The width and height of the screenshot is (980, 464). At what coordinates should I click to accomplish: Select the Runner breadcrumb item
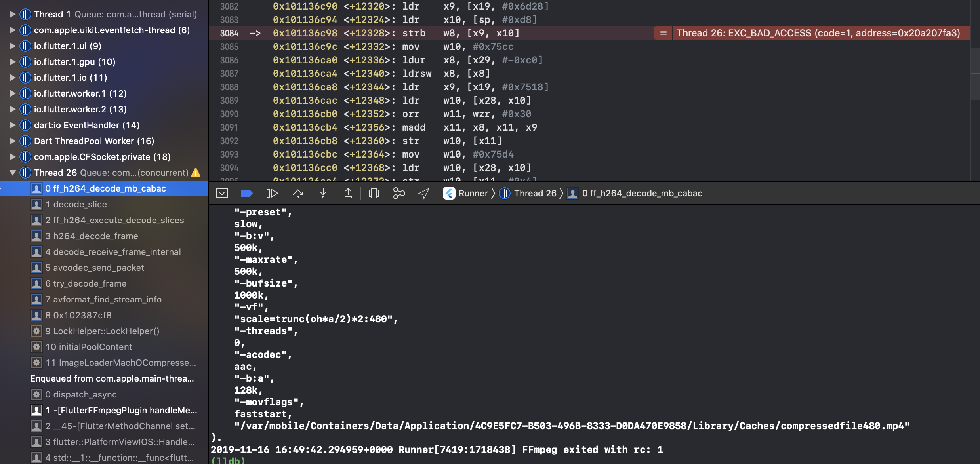pyautogui.click(x=475, y=193)
